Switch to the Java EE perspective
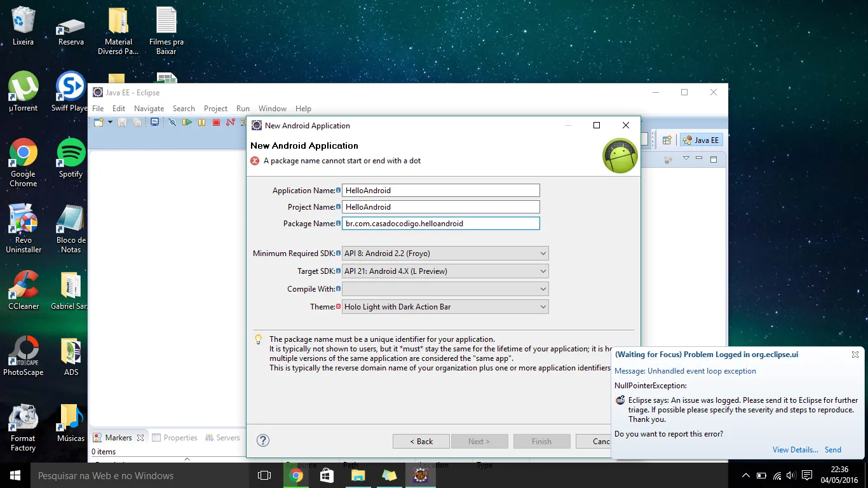Image resolution: width=868 pixels, height=488 pixels. pos(701,140)
